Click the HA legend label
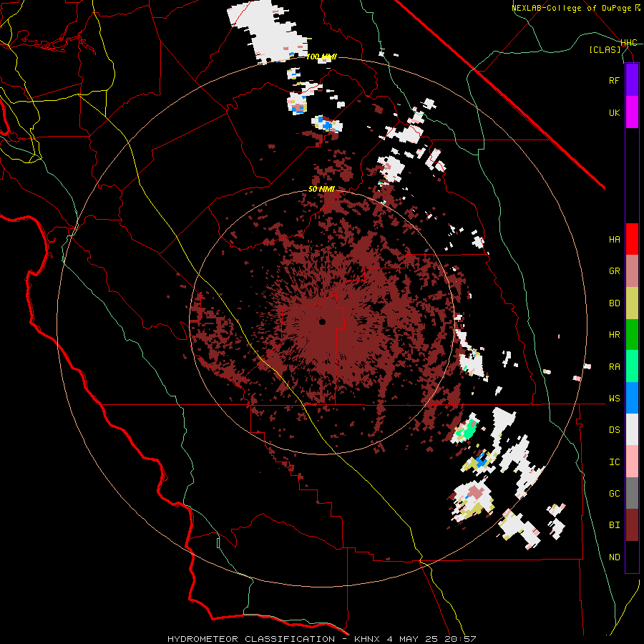Viewport: 644px width, 644px height. pyautogui.click(x=614, y=239)
